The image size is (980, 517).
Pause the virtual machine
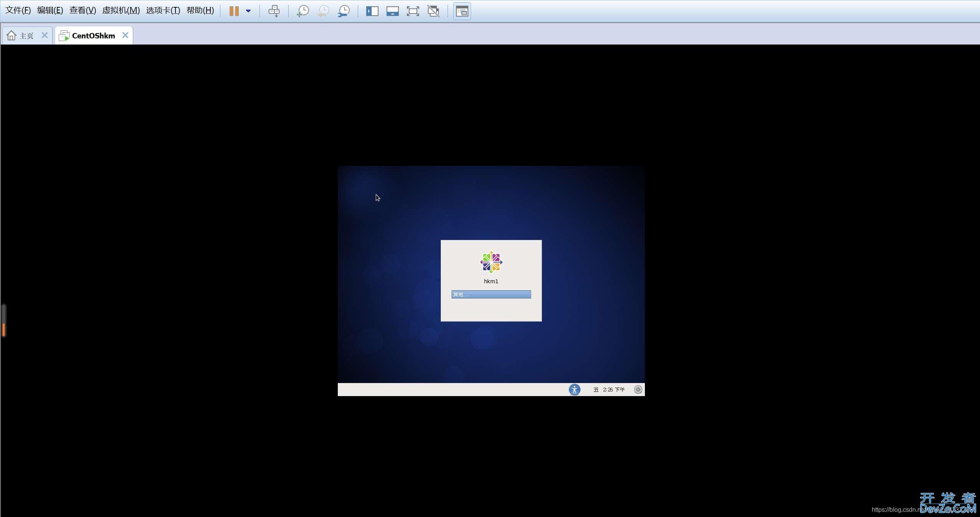pyautogui.click(x=234, y=11)
